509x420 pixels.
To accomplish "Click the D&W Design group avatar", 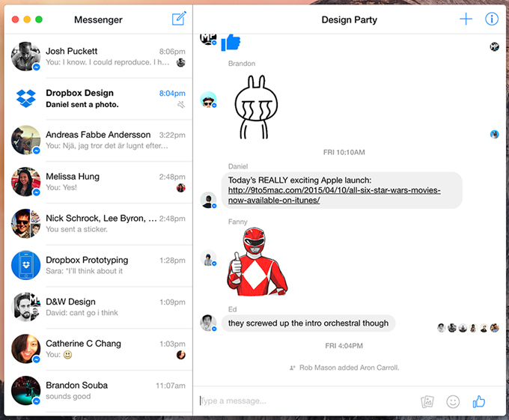I will click(x=25, y=307).
